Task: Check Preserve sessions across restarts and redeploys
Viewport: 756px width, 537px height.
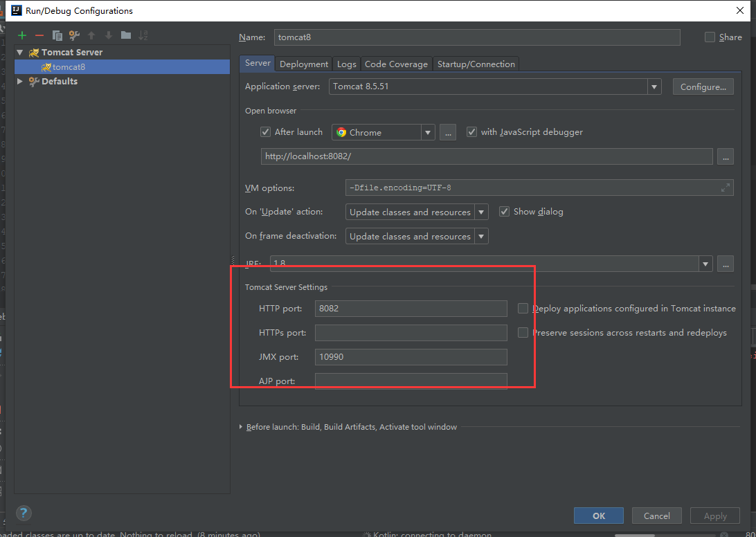Action: pyautogui.click(x=523, y=332)
